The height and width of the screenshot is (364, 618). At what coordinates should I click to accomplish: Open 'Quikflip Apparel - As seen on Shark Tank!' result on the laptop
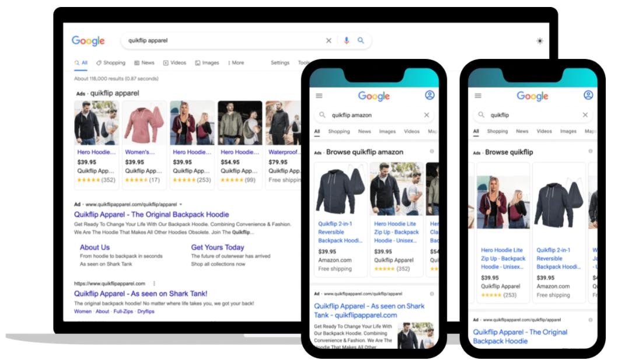pyautogui.click(x=140, y=293)
